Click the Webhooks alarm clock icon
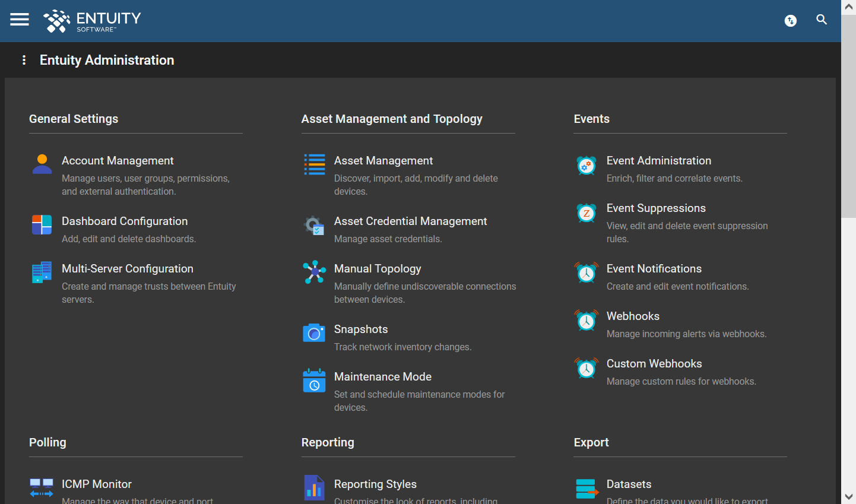856x504 pixels. (586, 320)
